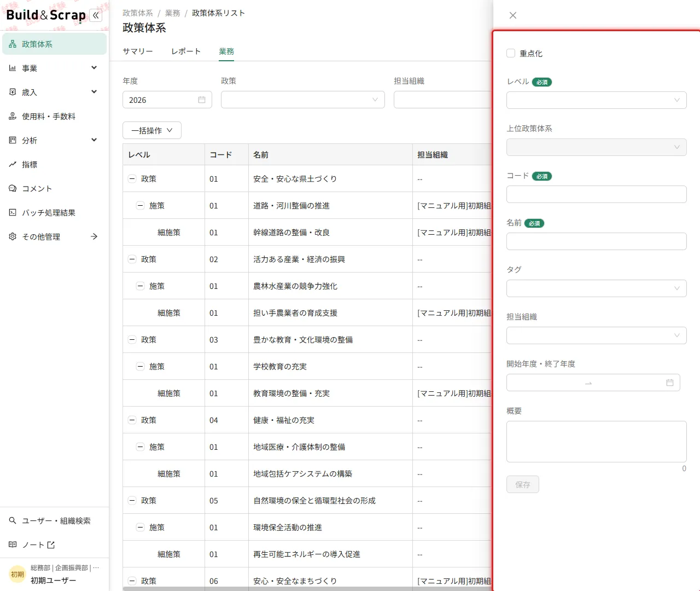
Task: Switch to the サマリー tab
Action: (x=138, y=51)
